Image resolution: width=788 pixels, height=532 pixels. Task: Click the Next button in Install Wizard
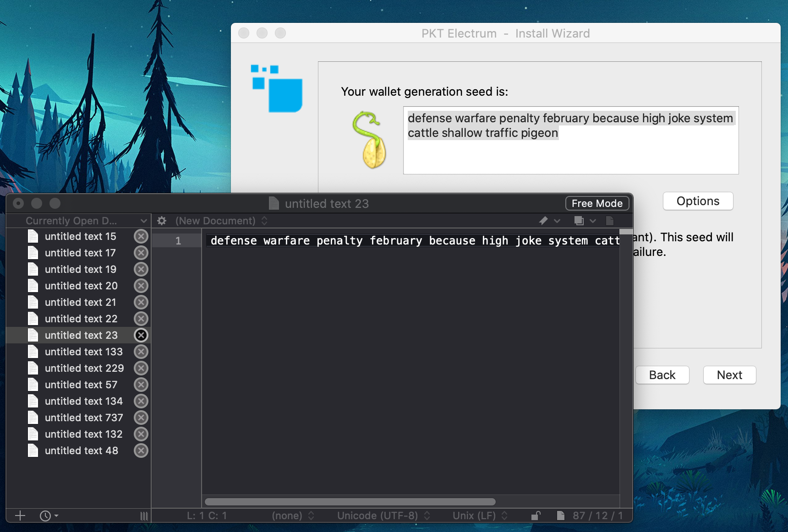[729, 375]
